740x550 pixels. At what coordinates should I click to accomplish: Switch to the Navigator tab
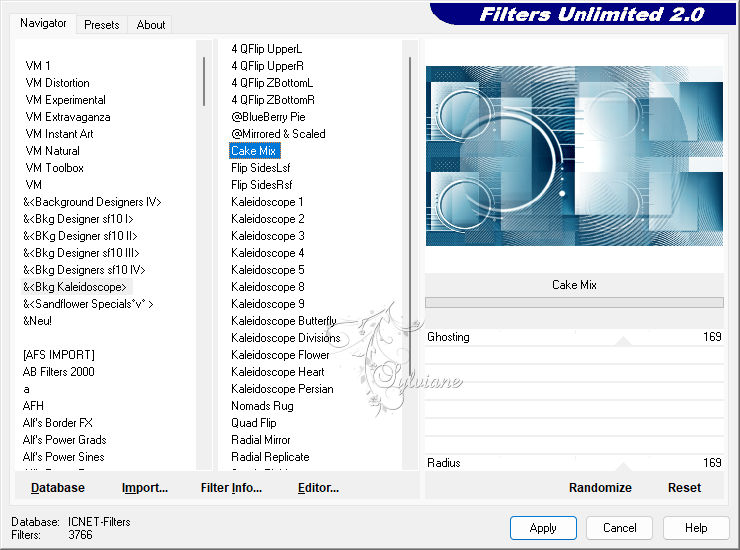[43, 23]
